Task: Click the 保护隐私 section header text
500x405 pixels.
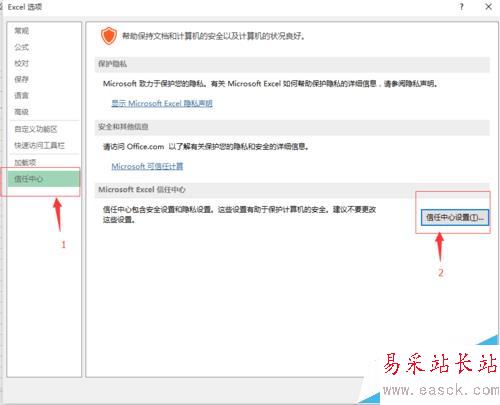Action: tap(112, 64)
